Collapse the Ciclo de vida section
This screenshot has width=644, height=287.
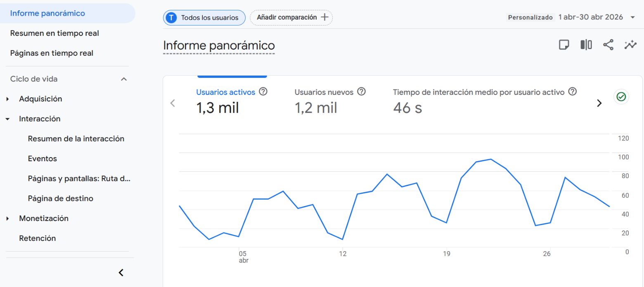(x=123, y=79)
